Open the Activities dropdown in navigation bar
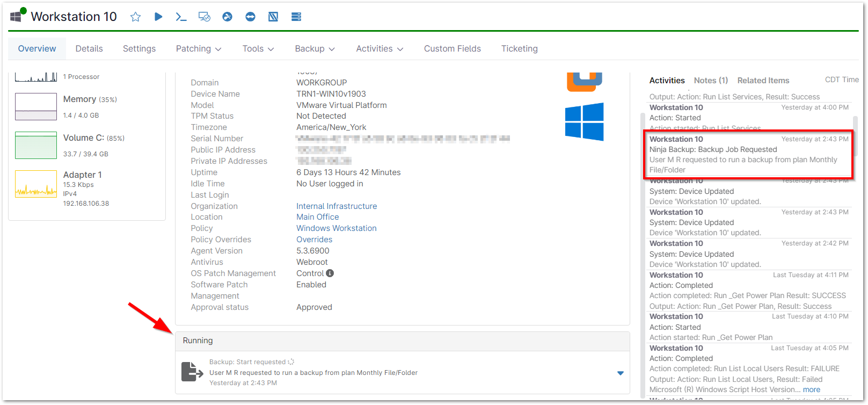This screenshot has height=405, width=868. point(379,49)
